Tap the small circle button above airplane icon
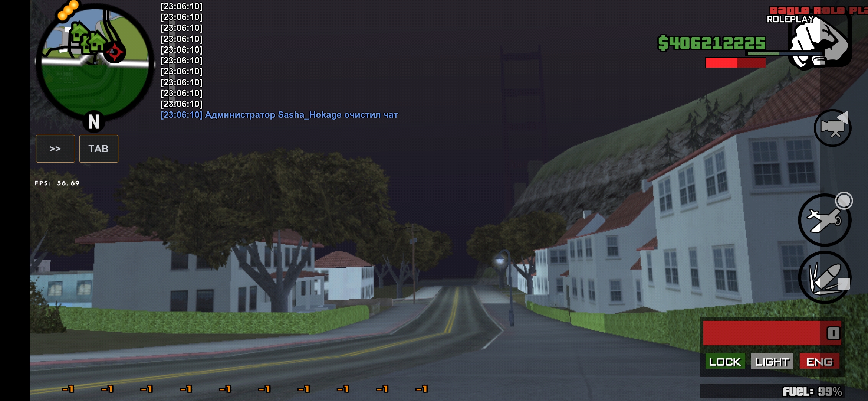Screen dimensions: 868x401 [x=844, y=201]
